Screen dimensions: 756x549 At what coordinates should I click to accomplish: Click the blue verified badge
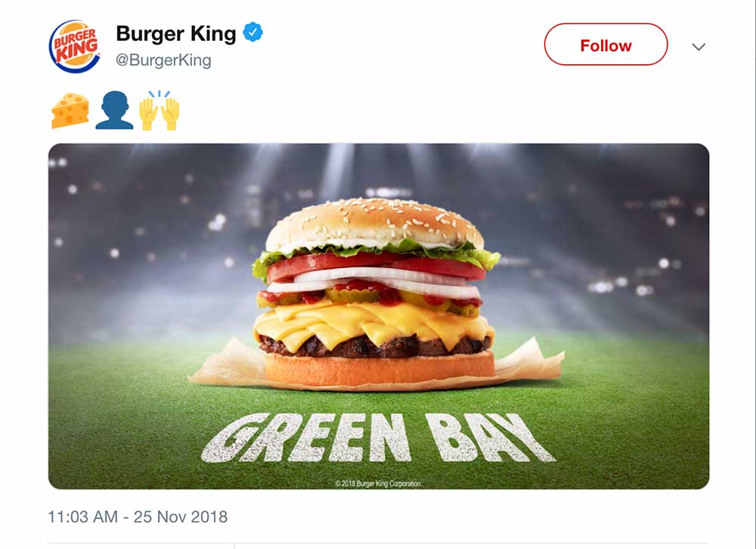point(253,33)
